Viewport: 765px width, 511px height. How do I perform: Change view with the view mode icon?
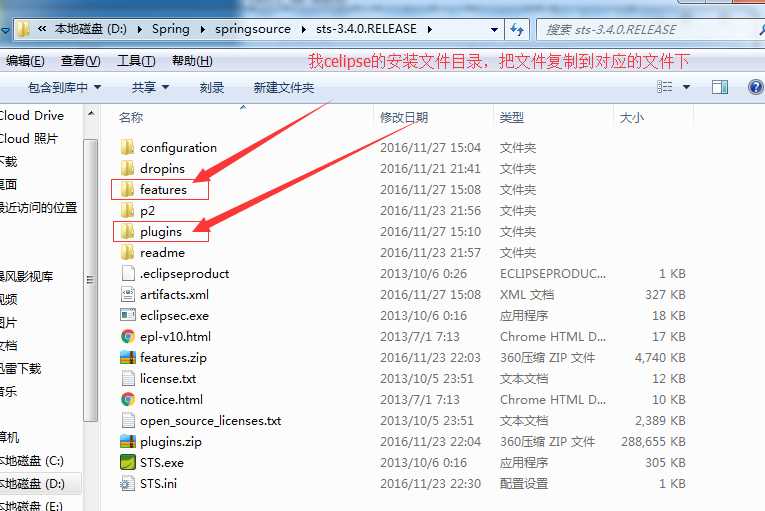coord(664,87)
